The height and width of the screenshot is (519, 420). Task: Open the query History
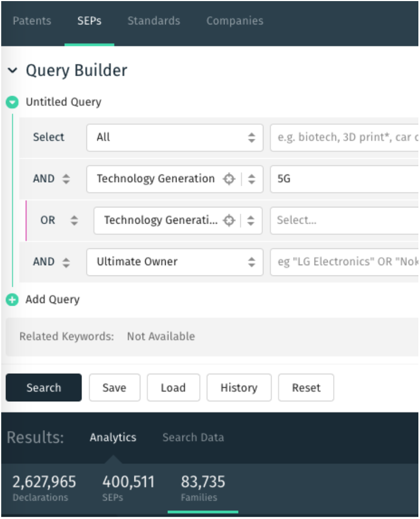click(x=239, y=388)
